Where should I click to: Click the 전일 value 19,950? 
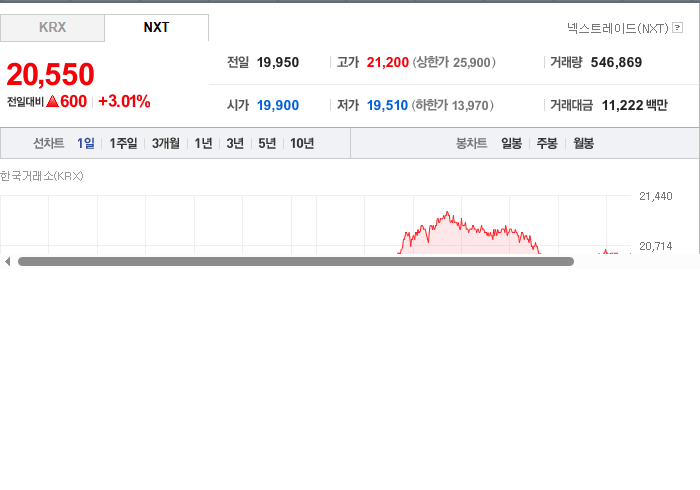coord(278,62)
